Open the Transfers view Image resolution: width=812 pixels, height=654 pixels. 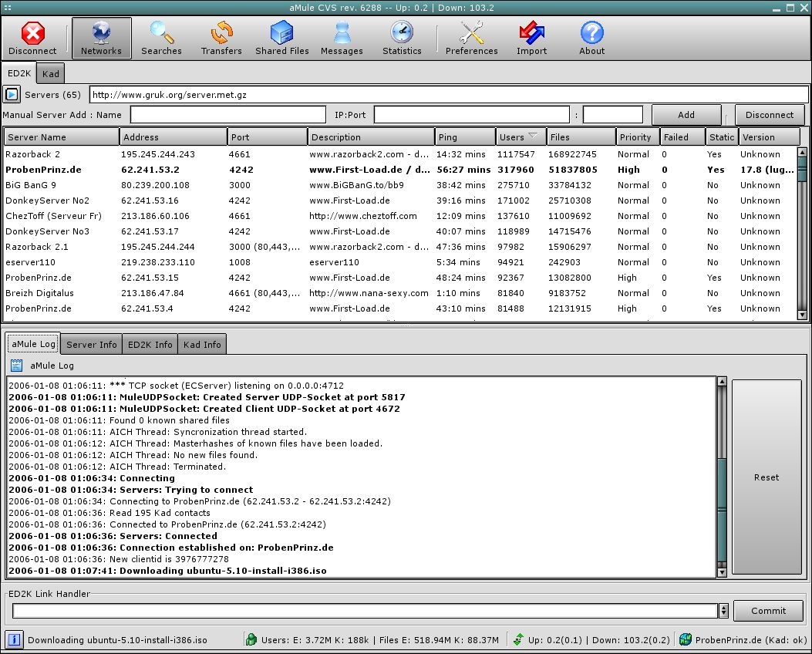[221, 39]
